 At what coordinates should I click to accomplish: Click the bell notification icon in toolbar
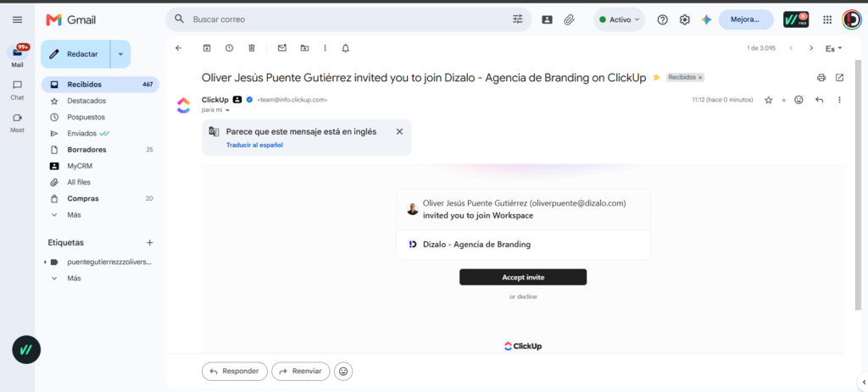tap(346, 48)
